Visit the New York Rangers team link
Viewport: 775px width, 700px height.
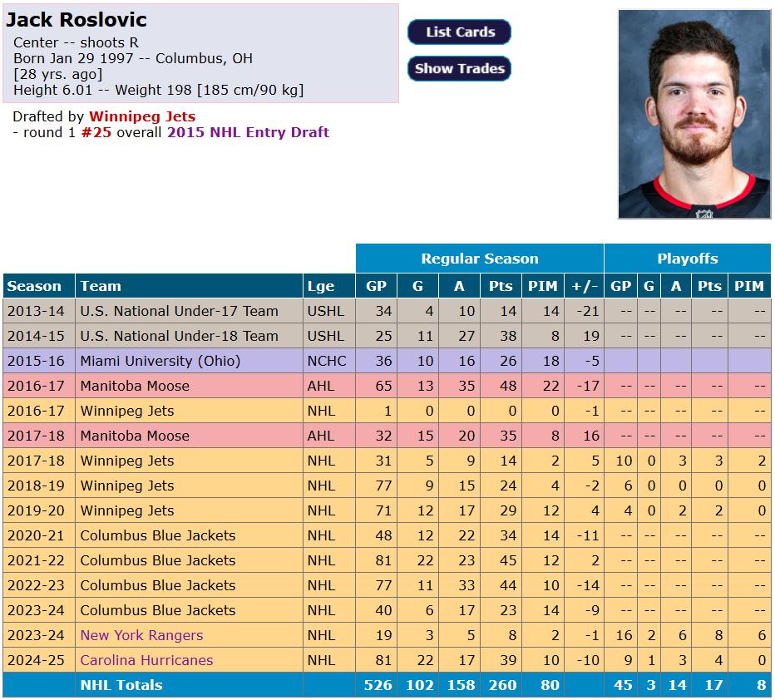click(x=142, y=635)
